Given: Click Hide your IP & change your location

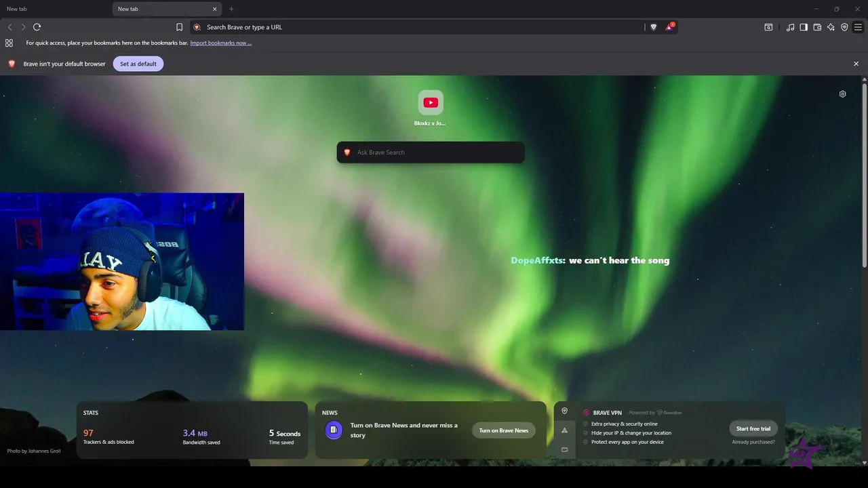Looking at the screenshot, I should (x=631, y=433).
